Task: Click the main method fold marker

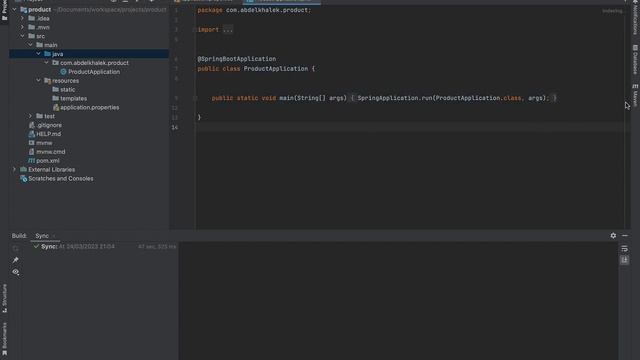Action: 195,98
